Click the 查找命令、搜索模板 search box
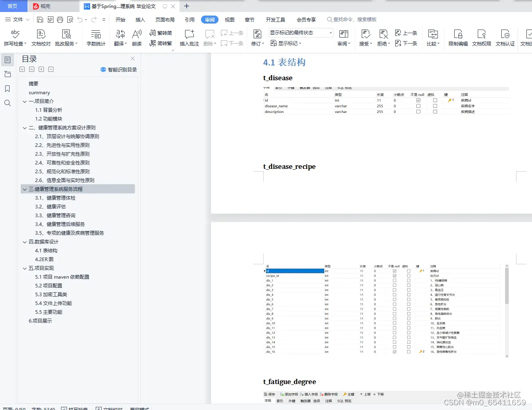Image resolution: width=532 pixels, height=410 pixels. coord(352,20)
